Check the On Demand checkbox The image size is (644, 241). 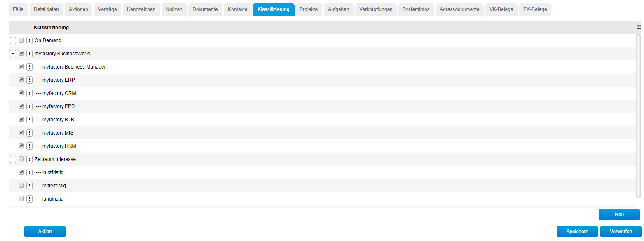point(21,40)
